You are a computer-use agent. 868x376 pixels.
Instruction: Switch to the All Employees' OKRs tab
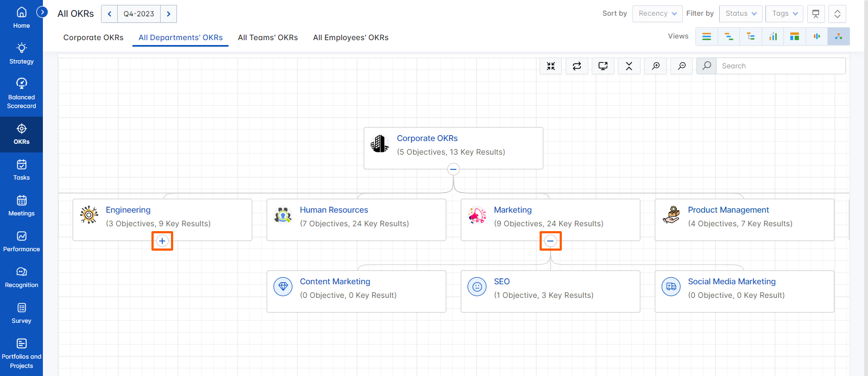351,37
